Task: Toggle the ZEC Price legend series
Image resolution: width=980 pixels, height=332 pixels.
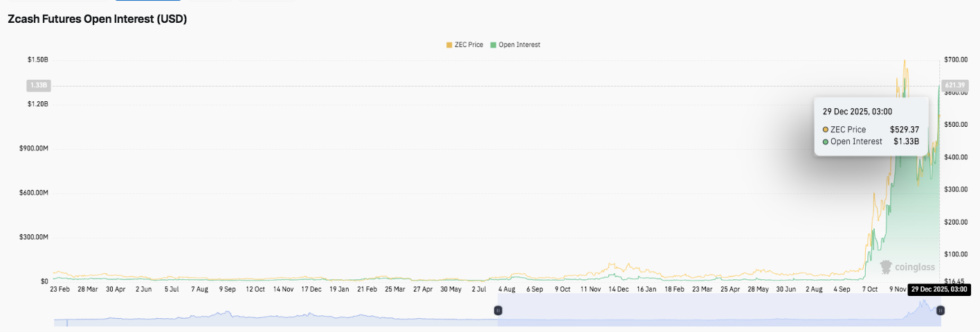Action: tap(469, 45)
